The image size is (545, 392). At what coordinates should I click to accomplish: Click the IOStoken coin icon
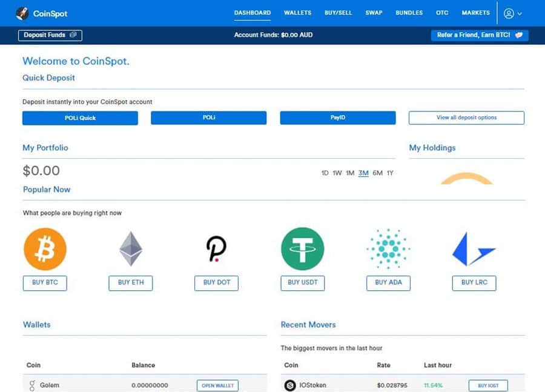pyautogui.click(x=289, y=385)
